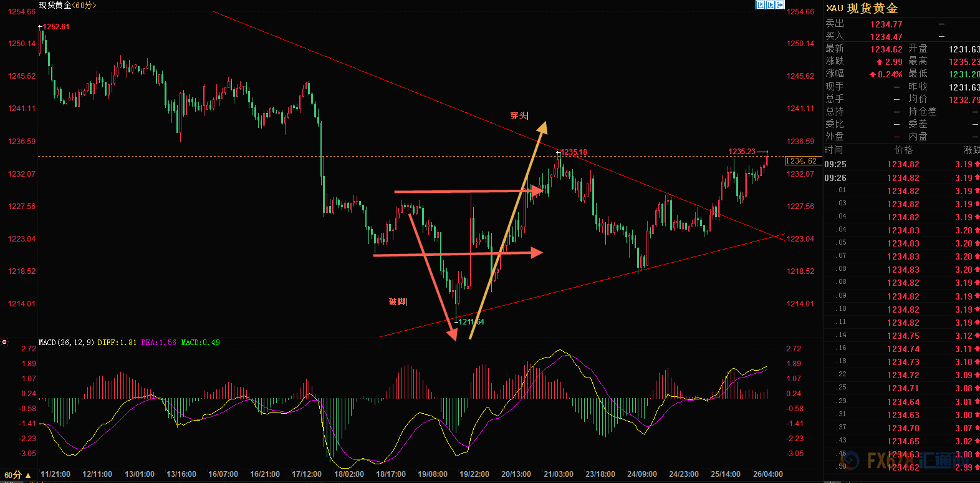Click the 昨收 label

click(x=918, y=87)
